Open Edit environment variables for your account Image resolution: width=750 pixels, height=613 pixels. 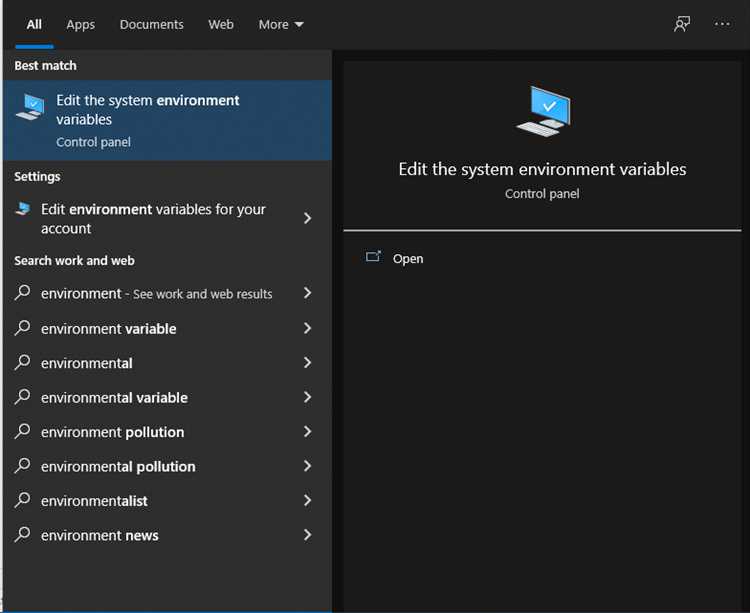click(153, 219)
